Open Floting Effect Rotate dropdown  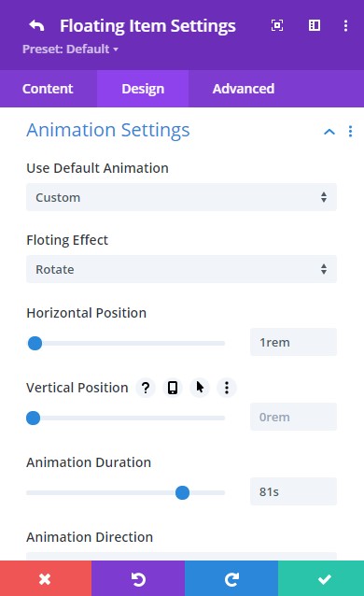[x=181, y=269]
